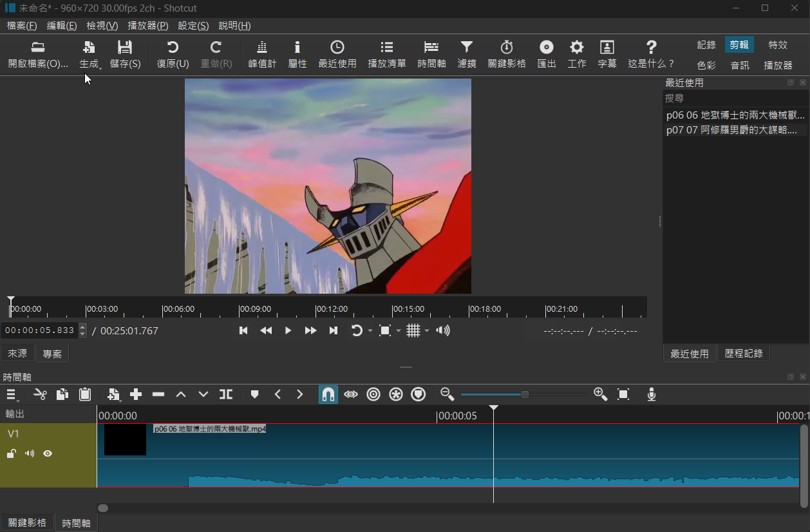Click the record audio microphone icon

click(x=652, y=394)
